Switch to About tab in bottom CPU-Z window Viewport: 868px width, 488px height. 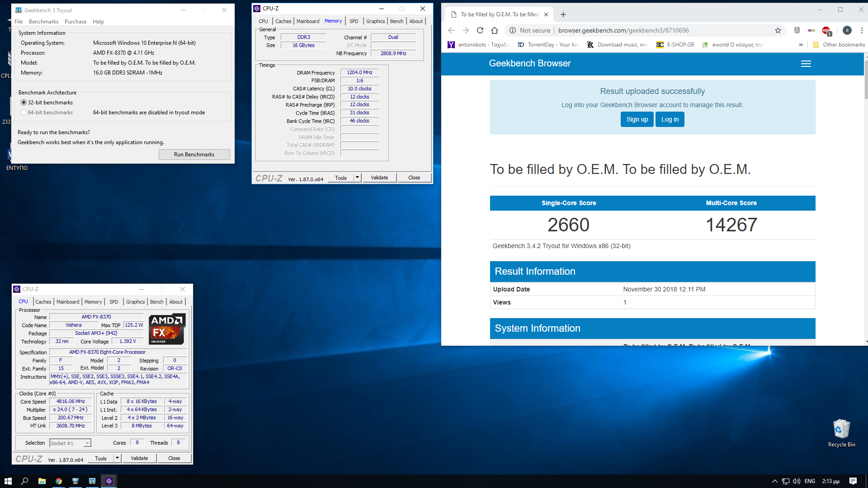click(x=176, y=302)
